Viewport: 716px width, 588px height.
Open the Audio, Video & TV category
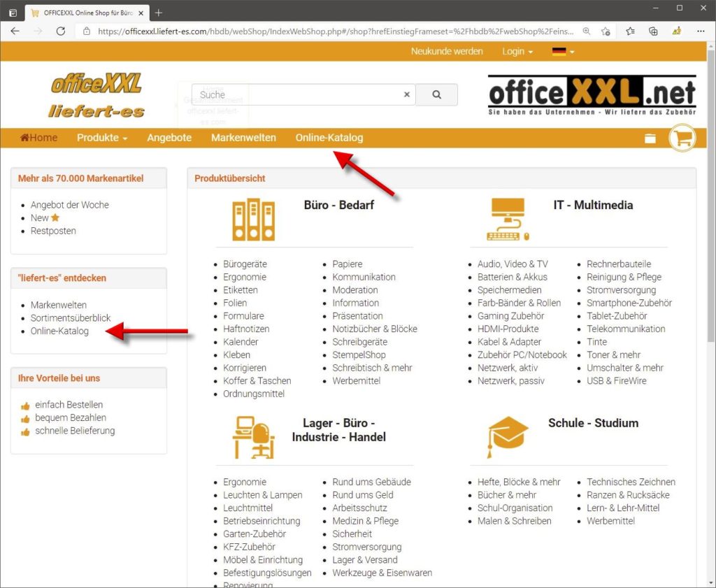pyautogui.click(x=513, y=264)
